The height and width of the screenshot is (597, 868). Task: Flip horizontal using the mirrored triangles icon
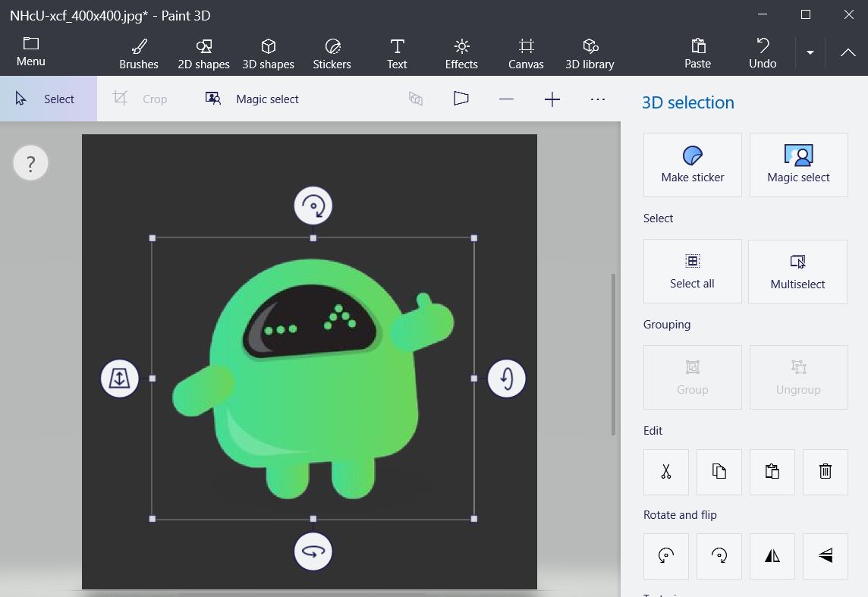point(772,556)
